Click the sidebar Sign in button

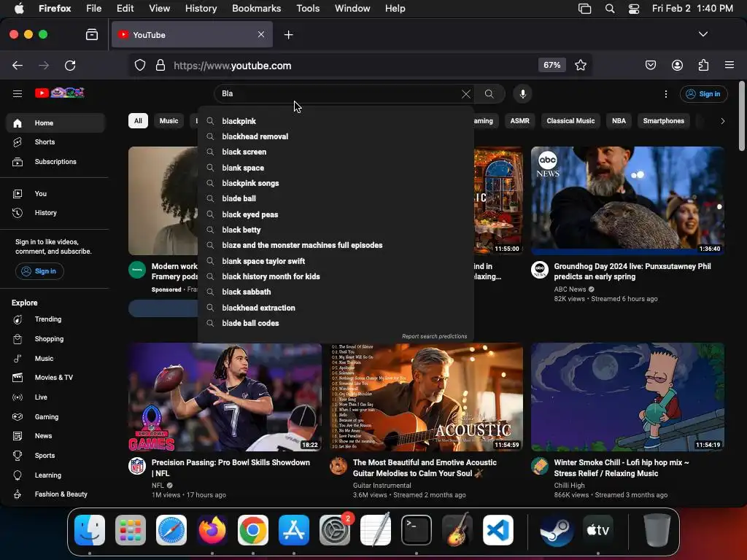[39, 271]
